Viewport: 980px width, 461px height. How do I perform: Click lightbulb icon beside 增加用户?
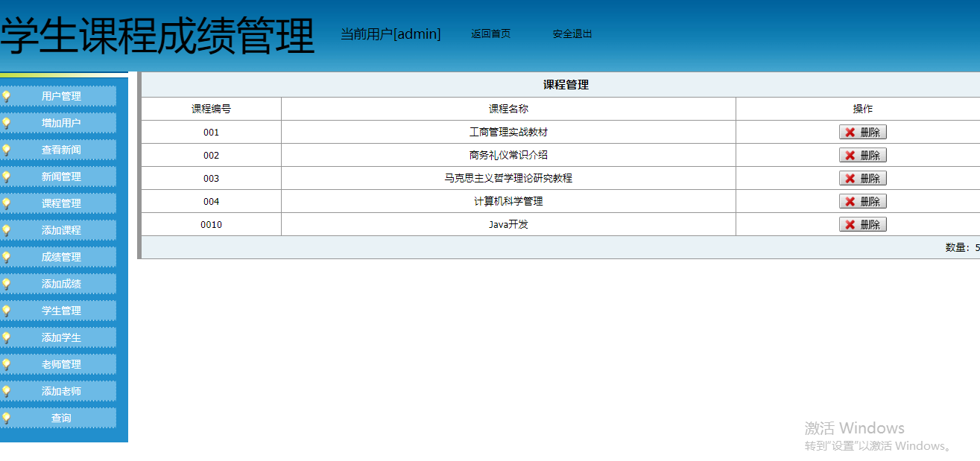6,123
